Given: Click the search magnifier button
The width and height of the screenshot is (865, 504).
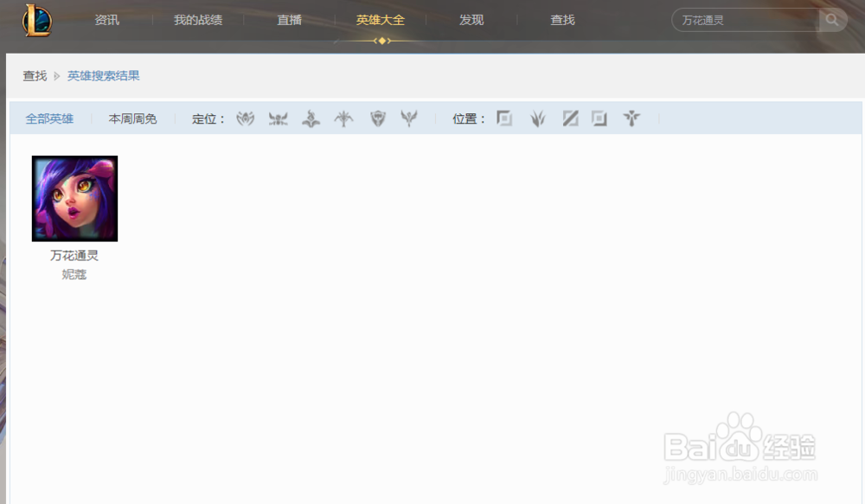Looking at the screenshot, I should click(832, 21).
